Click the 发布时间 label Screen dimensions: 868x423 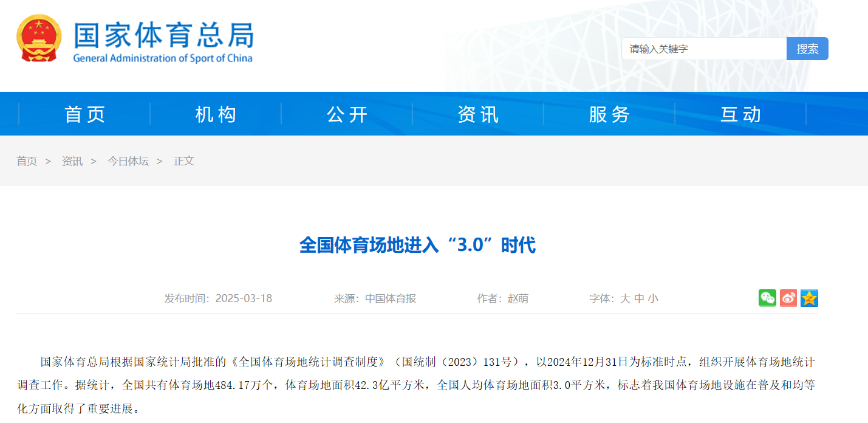point(186,298)
